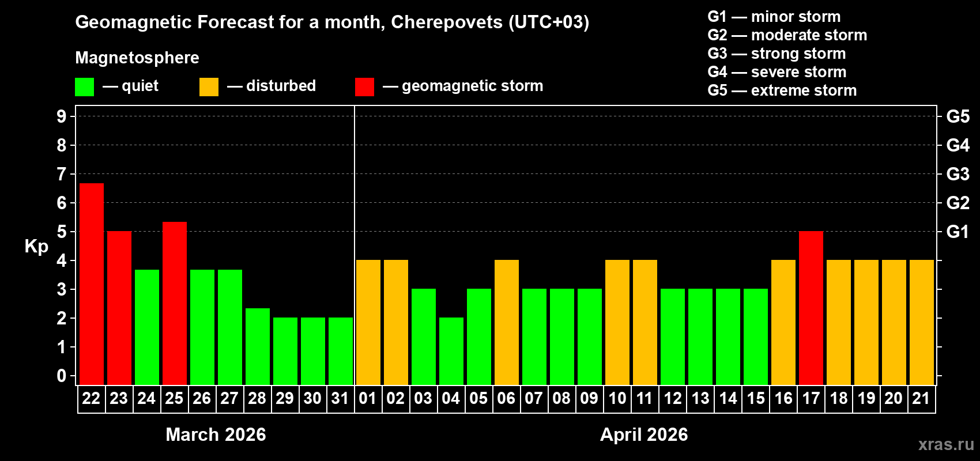Click the Magnetosphere heading
980x461 pixels.
click(x=137, y=58)
